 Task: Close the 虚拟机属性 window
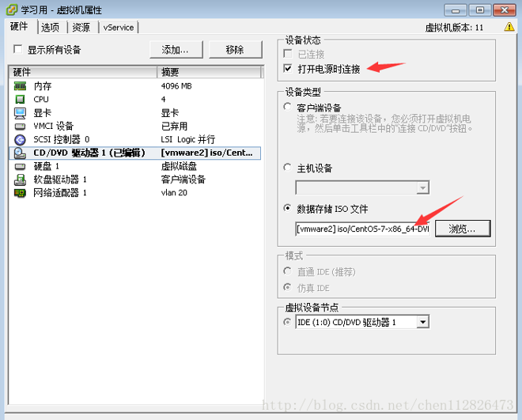505,10
